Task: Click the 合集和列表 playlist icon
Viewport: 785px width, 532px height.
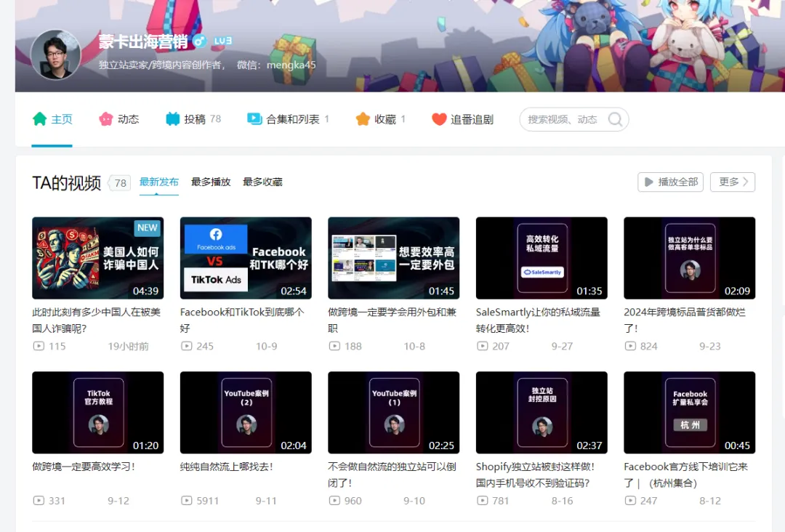Action: [x=254, y=119]
